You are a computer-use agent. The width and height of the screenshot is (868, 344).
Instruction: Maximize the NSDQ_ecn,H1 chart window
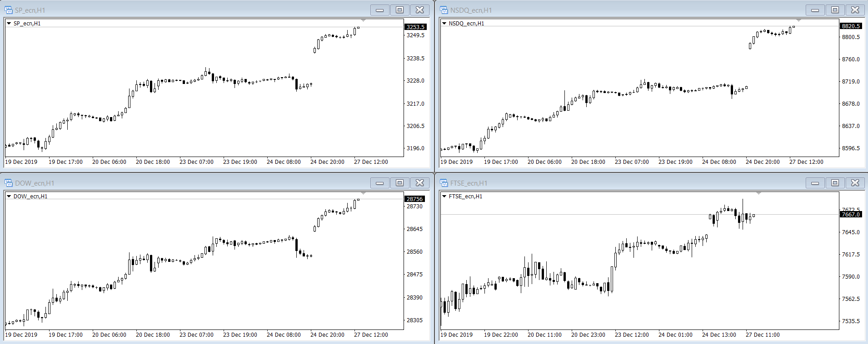pos(835,10)
